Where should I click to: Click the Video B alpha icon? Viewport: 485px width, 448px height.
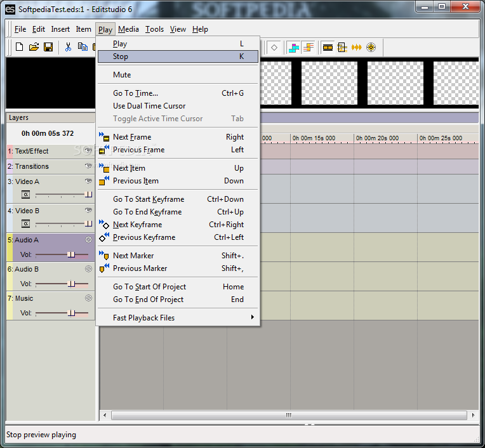coord(25,223)
